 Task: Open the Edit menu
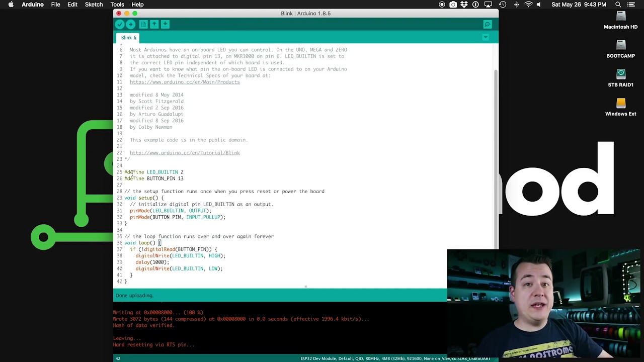point(72,5)
